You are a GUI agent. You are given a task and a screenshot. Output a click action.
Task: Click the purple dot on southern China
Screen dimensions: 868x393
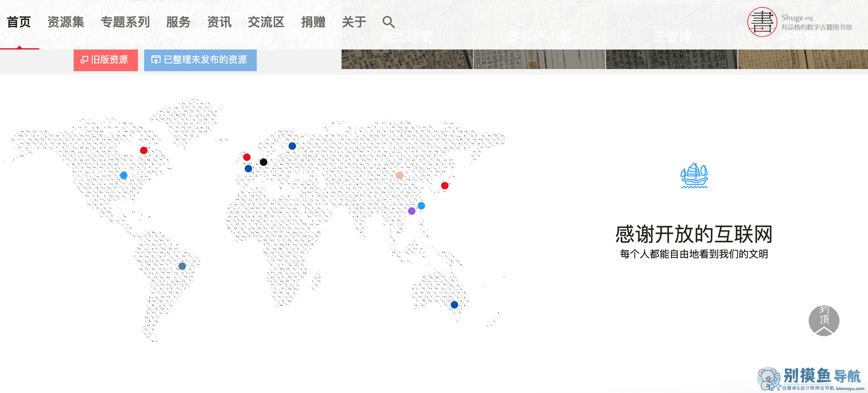pos(411,211)
